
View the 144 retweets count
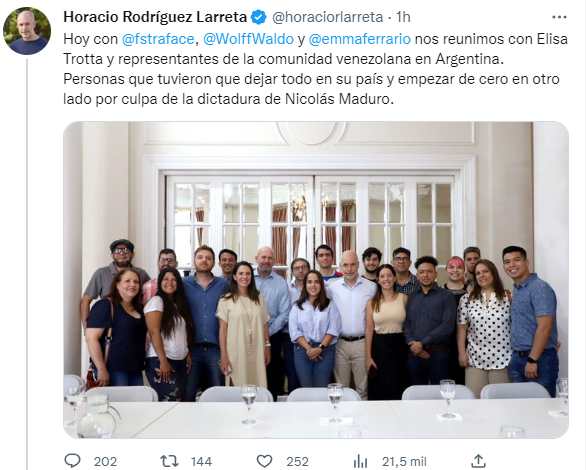click(x=201, y=462)
